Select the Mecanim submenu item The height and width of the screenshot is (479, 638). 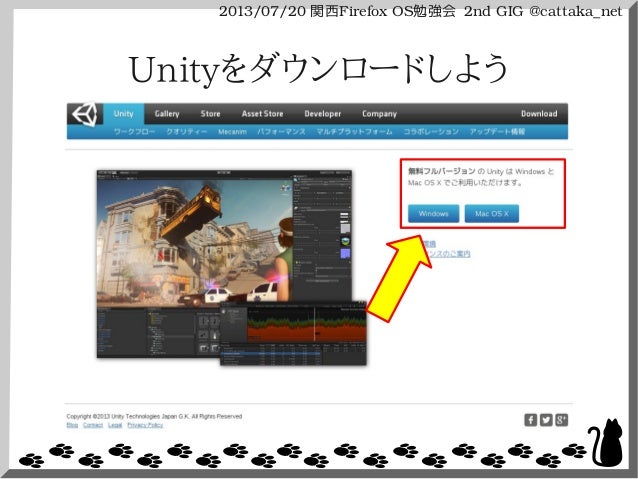232,131
